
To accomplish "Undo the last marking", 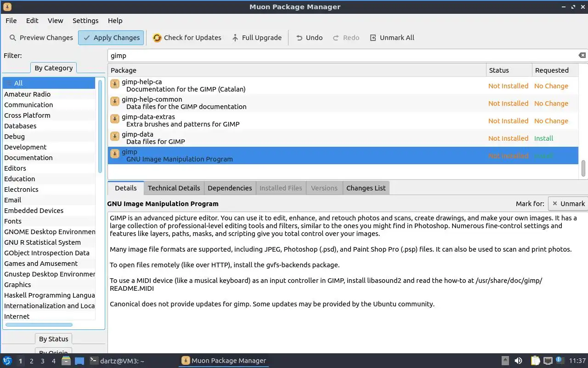I will [x=309, y=38].
